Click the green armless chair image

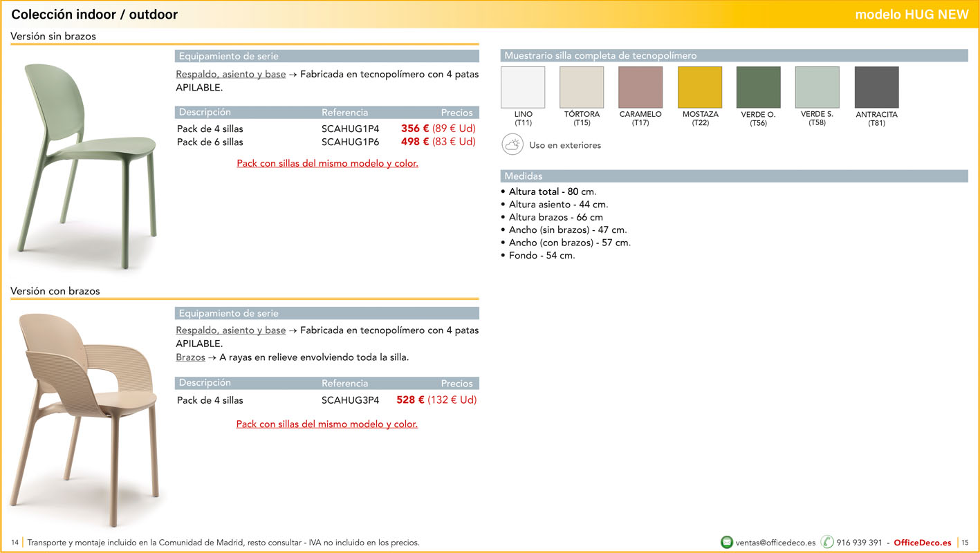86,166
